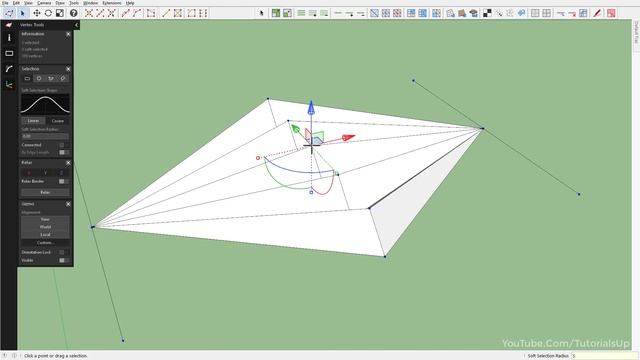Click the curved arc icon in sidebar
The height and width of the screenshot is (360, 640).
9,69
